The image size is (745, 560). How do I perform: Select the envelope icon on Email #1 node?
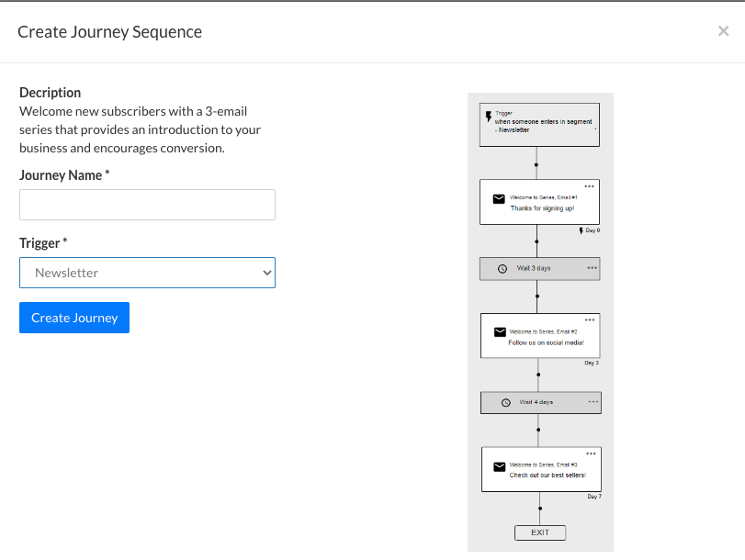[x=498, y=198]
